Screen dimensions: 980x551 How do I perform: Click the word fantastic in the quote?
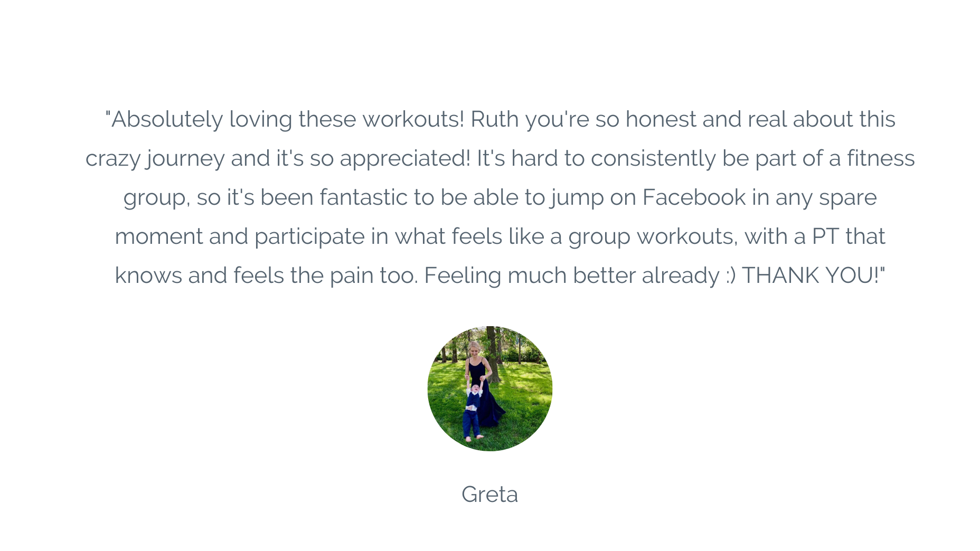tap(364, 197)
